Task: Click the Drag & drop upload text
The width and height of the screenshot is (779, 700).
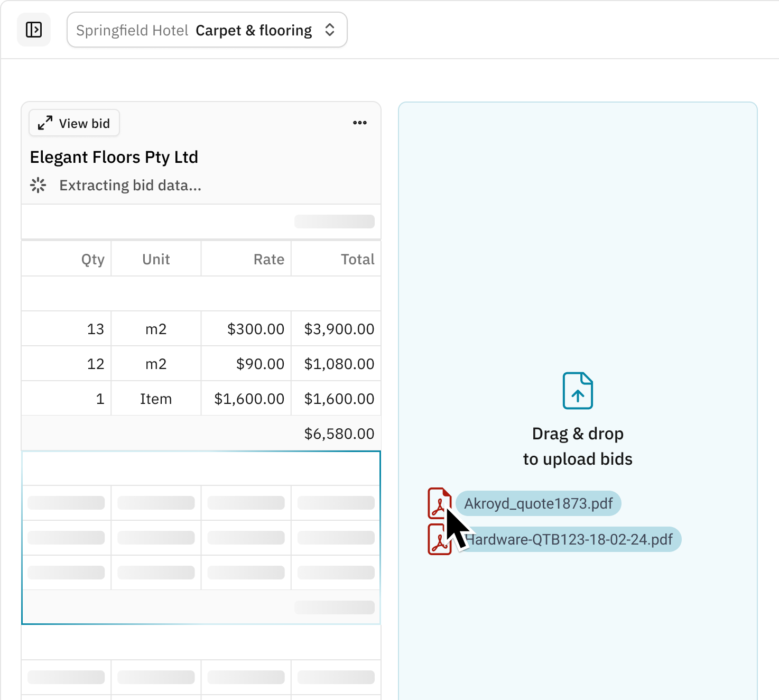Action: 578,446
